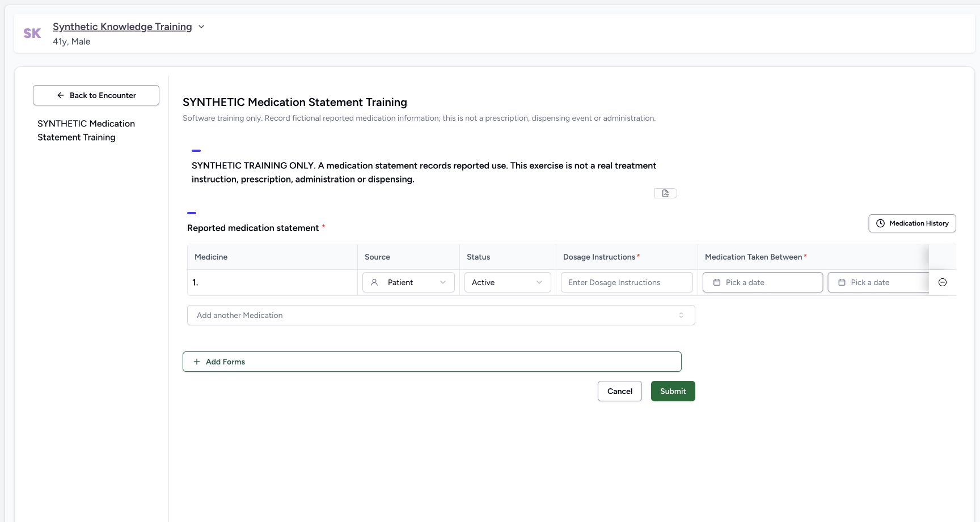Click the person icon in Source field
Screen dimensions: 980x522
(374, 282)
